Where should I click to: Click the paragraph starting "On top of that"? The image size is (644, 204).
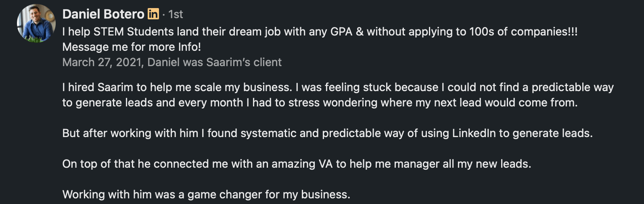[x=297, y=164]
